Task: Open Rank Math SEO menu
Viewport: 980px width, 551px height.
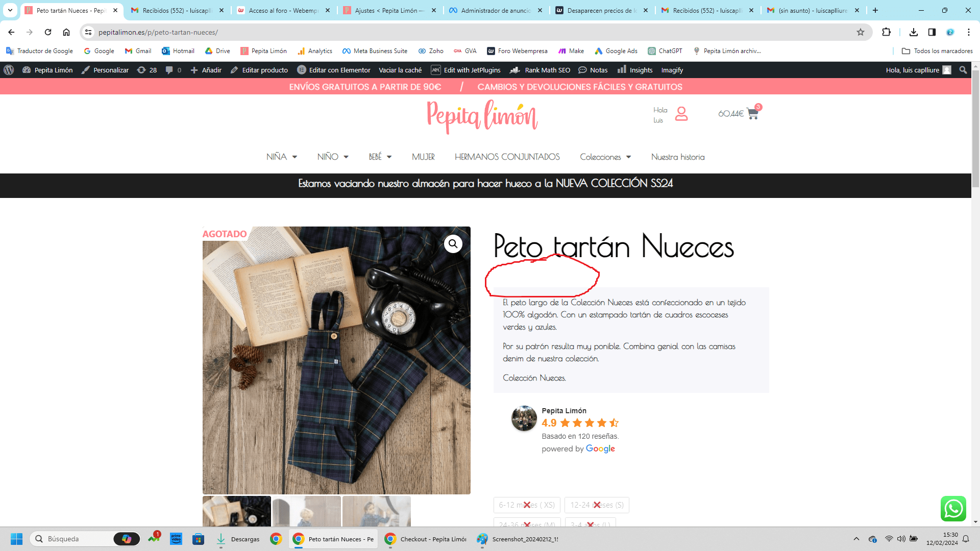Action: [540, 70]
